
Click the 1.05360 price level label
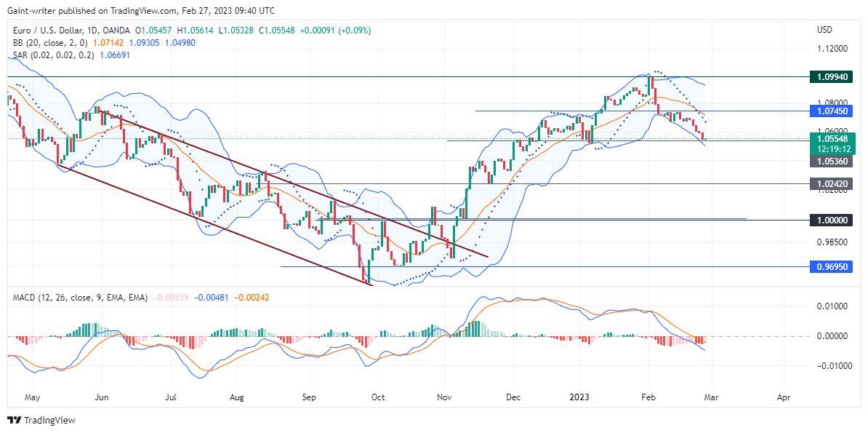tap(833, 162)
